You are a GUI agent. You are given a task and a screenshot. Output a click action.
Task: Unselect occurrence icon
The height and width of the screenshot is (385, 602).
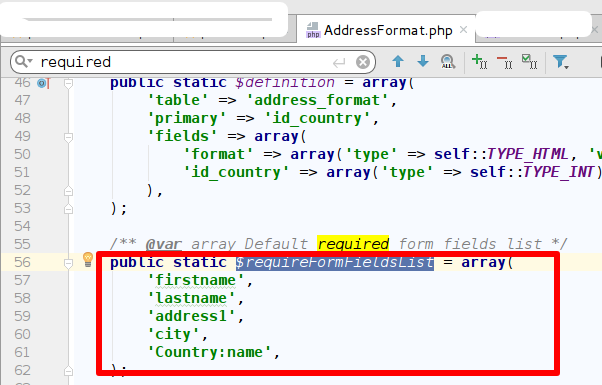[504, 61]
